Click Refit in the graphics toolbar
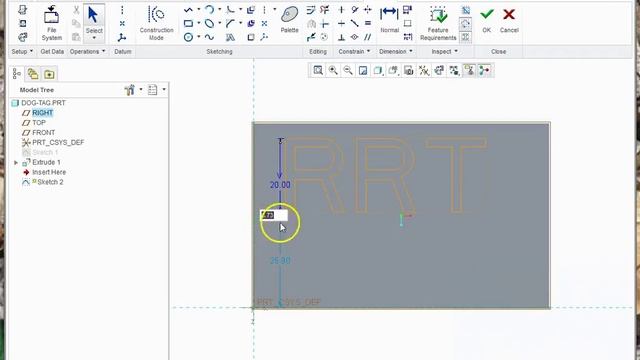This screenshot has height=360, width=640. point(318,70)
